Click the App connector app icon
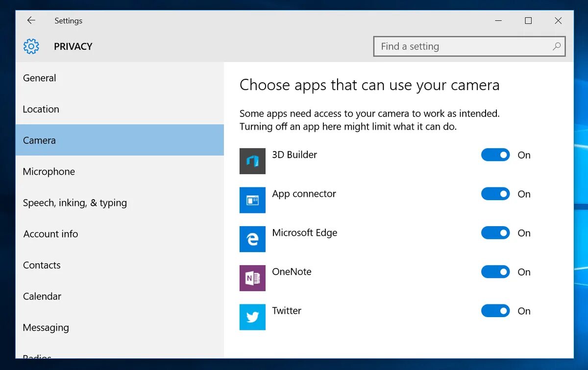588x370 pixels. pyautogui.click(x=252, y=200)
